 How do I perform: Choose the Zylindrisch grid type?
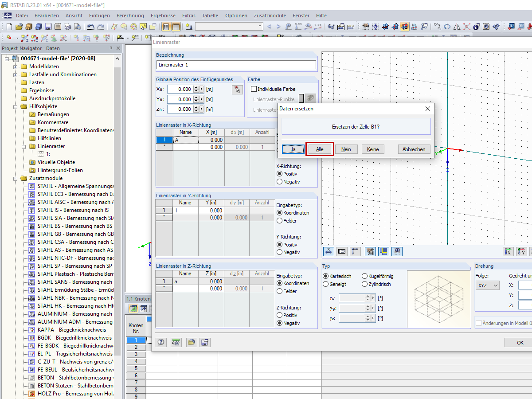click(x=365, y=284)
